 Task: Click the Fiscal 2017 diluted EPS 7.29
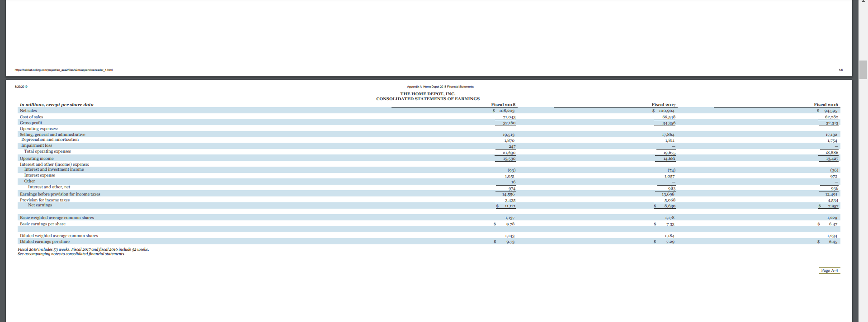(670, 242)
